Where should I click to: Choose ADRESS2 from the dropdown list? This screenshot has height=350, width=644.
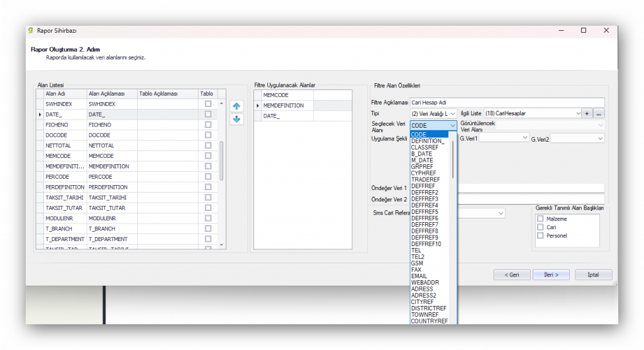click(x=423, y=295)
